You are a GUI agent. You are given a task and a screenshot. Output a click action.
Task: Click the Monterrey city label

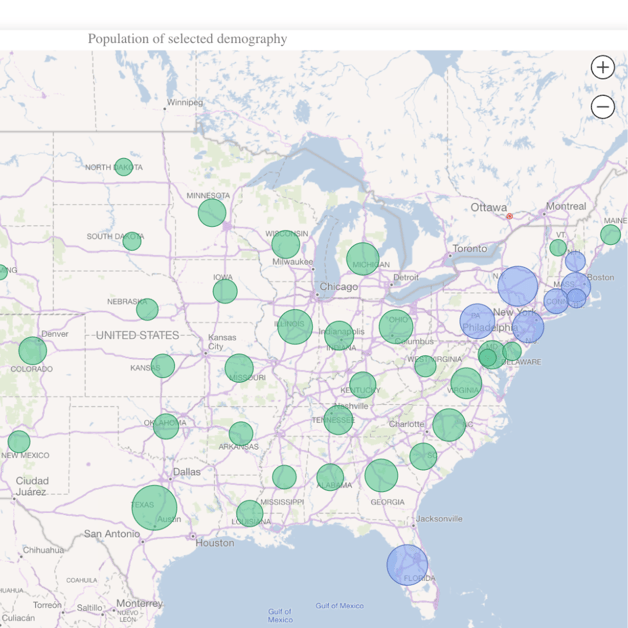pyautogui.click(x=139, y=603)
